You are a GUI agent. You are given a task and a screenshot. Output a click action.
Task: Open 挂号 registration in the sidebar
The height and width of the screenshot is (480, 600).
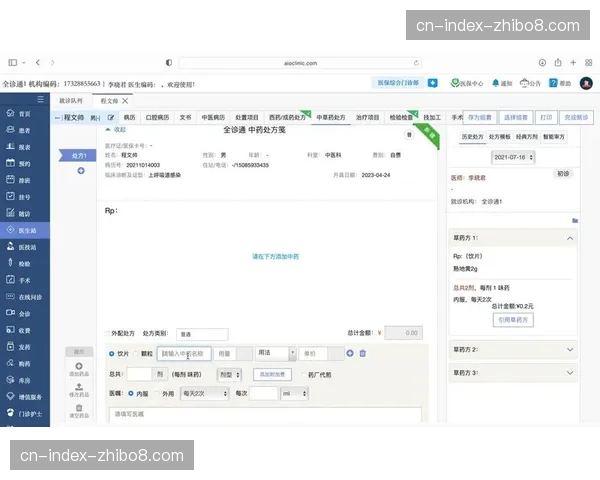point(25,197)
